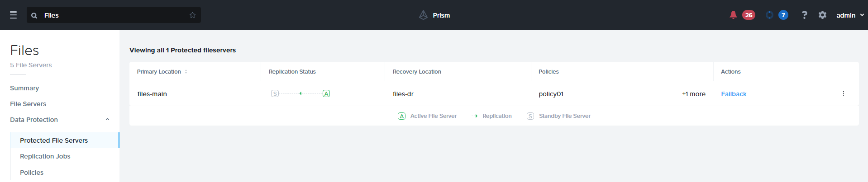The image size is (868, 182).
Task: Click the Standby File Server legend icon
Action: point(530,116)
